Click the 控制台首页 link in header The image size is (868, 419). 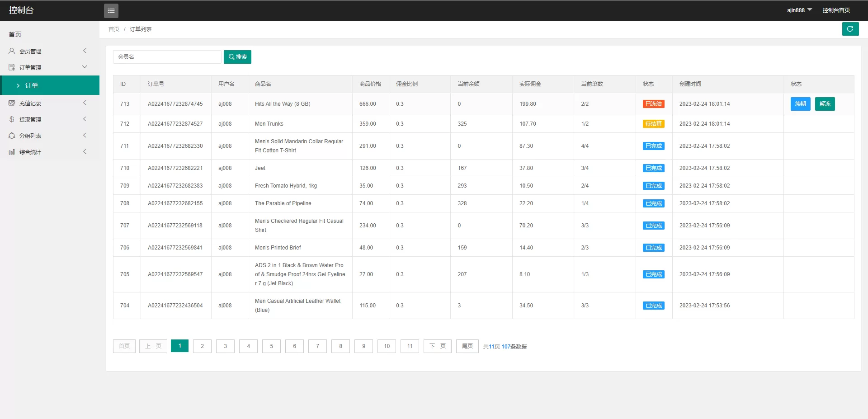pos(836,10)
